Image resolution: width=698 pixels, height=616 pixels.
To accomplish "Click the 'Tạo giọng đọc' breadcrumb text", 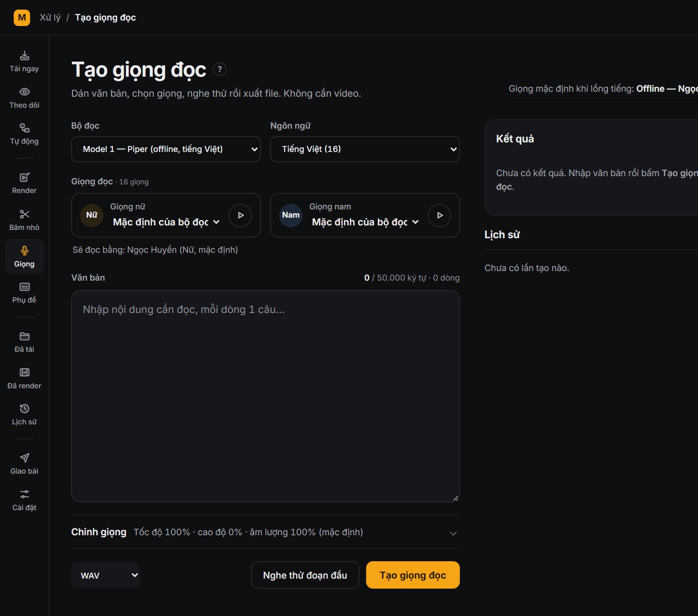I will (105, 18).
